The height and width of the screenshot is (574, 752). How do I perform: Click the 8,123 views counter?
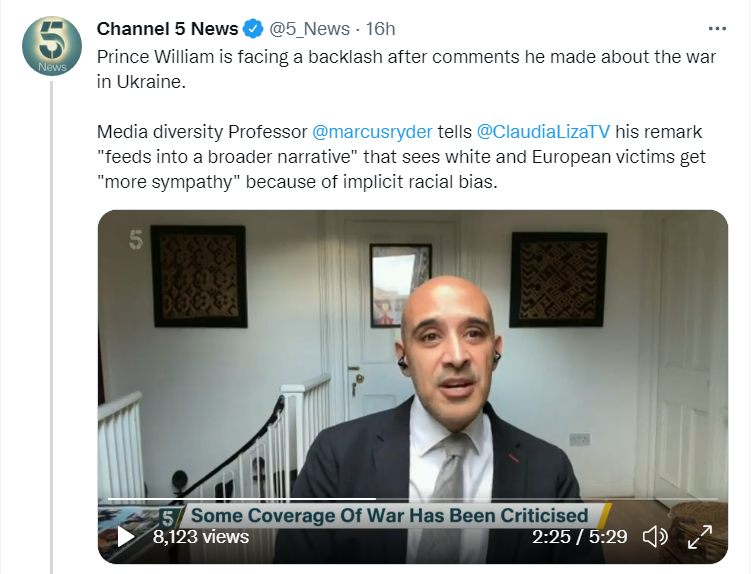pos(201,537)
